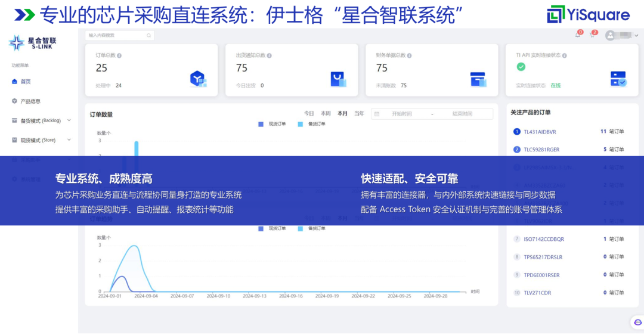The width and height of the screenshot is (644, 335).
Task: Open product TPS65217DRSLR link
Action: point(543,257)
